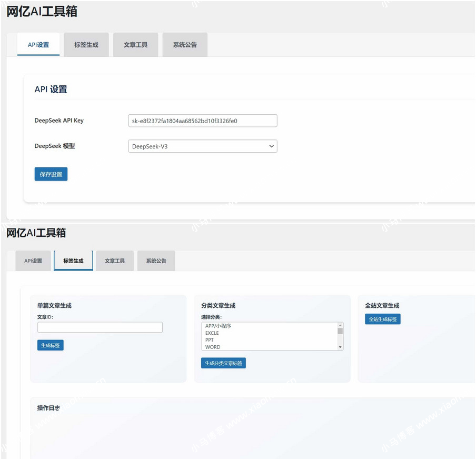Click the dropdown chevron beside DeepSeek-V3
Image resolution: width=476 pixels, height=460 pixels.
(x=272, y=146)
